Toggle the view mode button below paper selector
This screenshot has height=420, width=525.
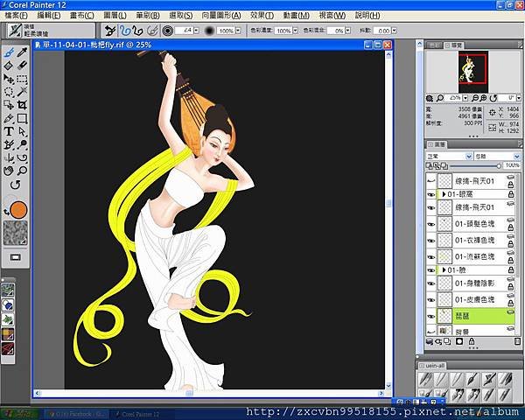[x=16, y=257]
